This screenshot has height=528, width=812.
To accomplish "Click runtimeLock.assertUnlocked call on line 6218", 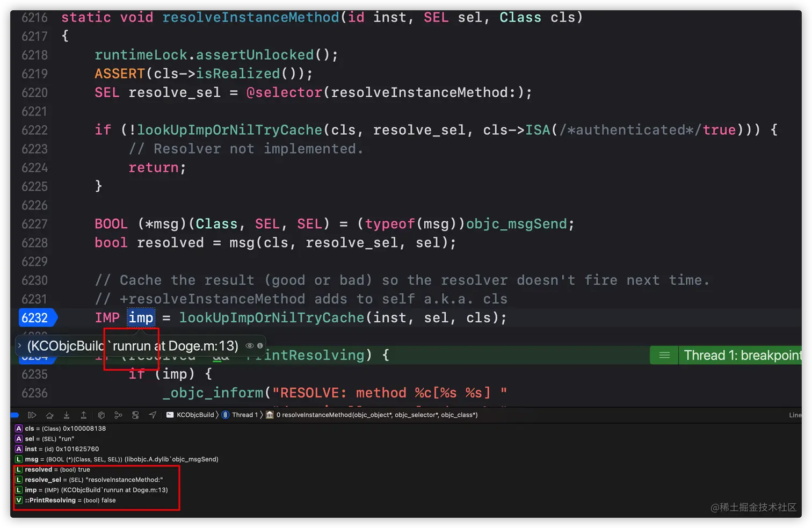I will (216, 55).
